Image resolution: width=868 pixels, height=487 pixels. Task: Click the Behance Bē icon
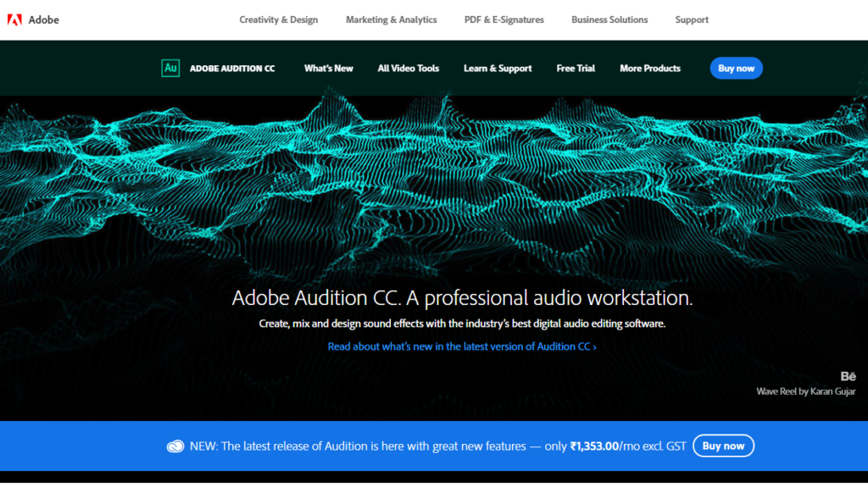[x=848, y=376]
